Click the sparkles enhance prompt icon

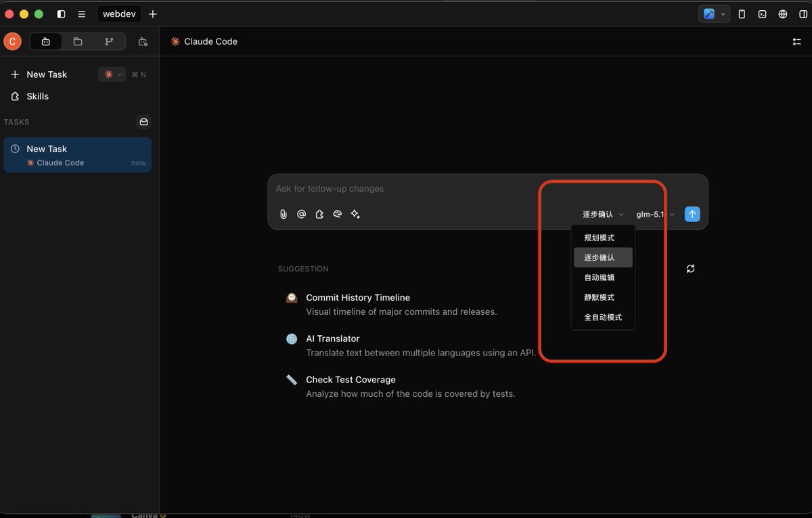coord(355,214)
